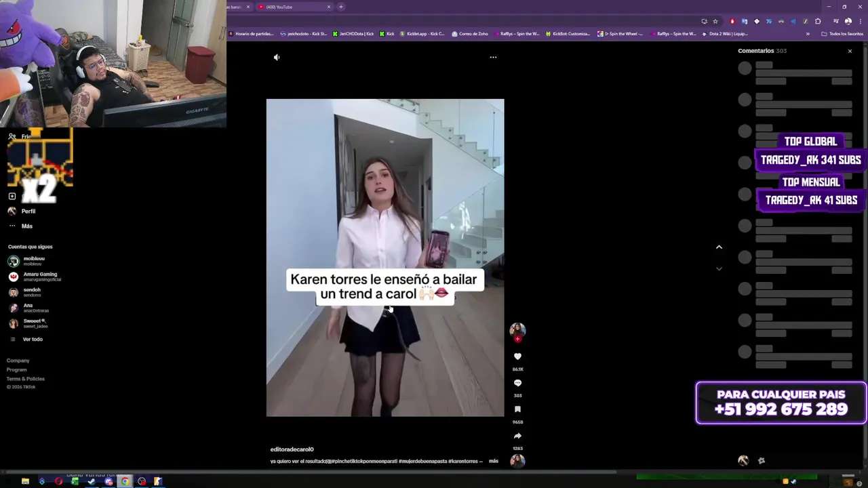This screenshot has width=868, height=488.
Task: Click the editoradecarol0 username under the video
Action: click(292, 449)
